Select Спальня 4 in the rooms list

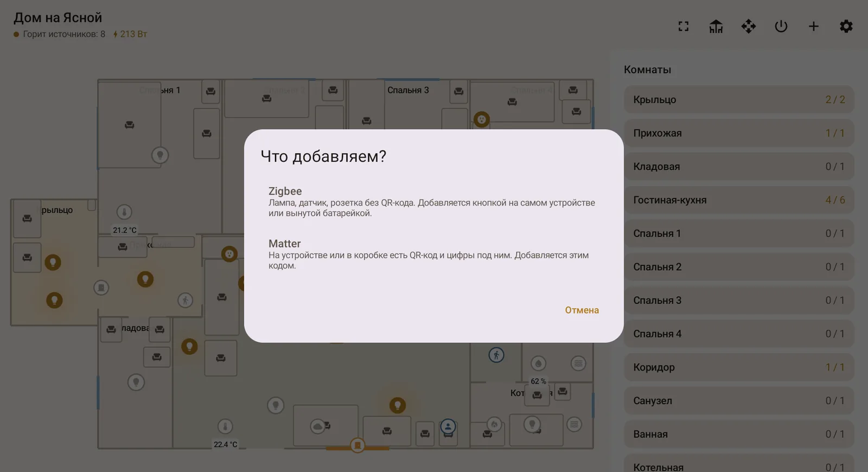coord(739,334)
